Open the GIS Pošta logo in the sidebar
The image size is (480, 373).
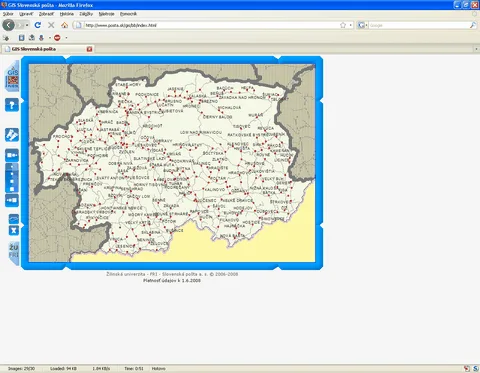point(12,76)
